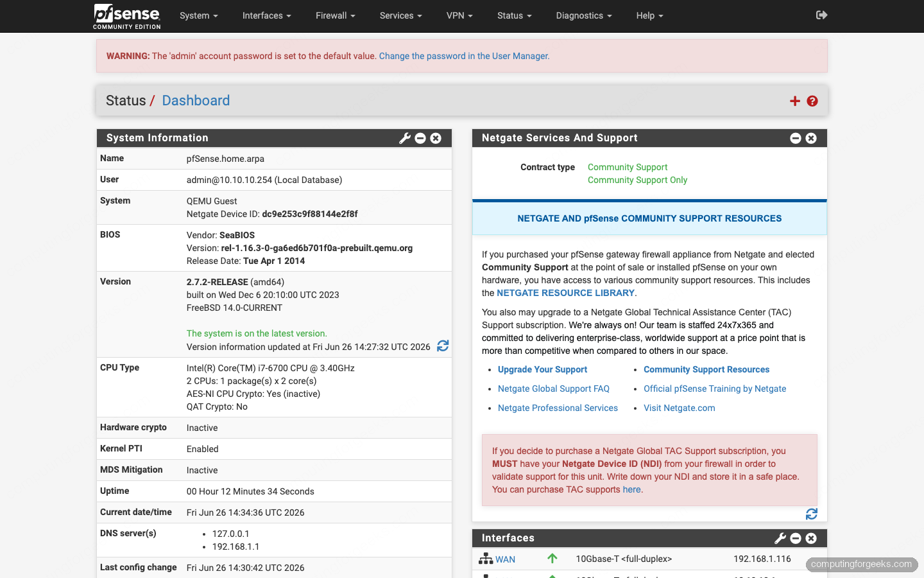Click the Netgate Community Support Resources banner
This screenshot has height=578, width=924.
pos(649,218)
